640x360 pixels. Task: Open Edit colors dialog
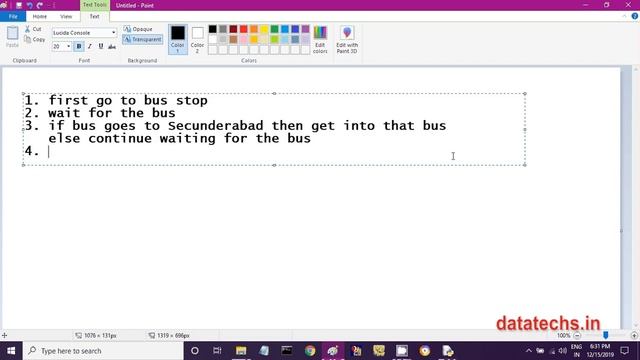point(320,39)
